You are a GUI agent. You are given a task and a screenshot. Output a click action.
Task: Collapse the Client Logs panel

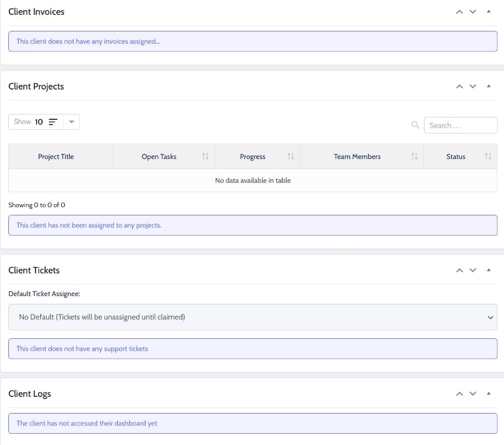[489, 393]
